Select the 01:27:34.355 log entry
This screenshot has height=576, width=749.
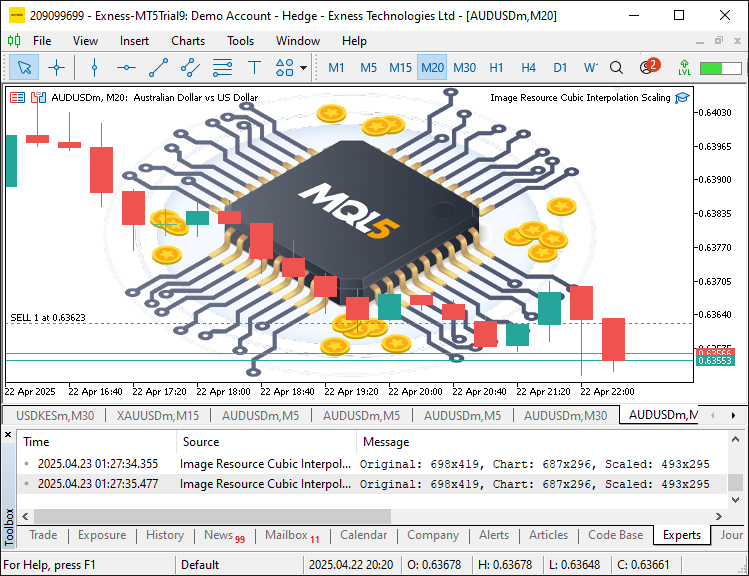tap(373, 464)
